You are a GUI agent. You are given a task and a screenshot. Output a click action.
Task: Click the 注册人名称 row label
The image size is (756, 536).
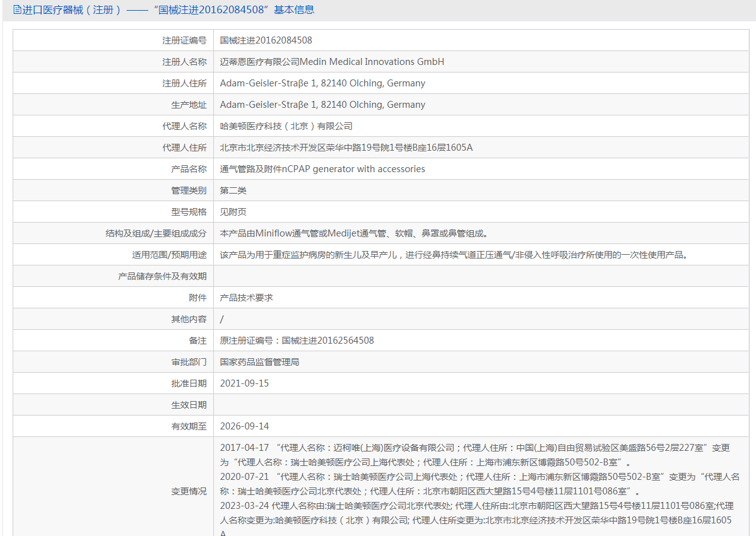click(x=184, y=62)
